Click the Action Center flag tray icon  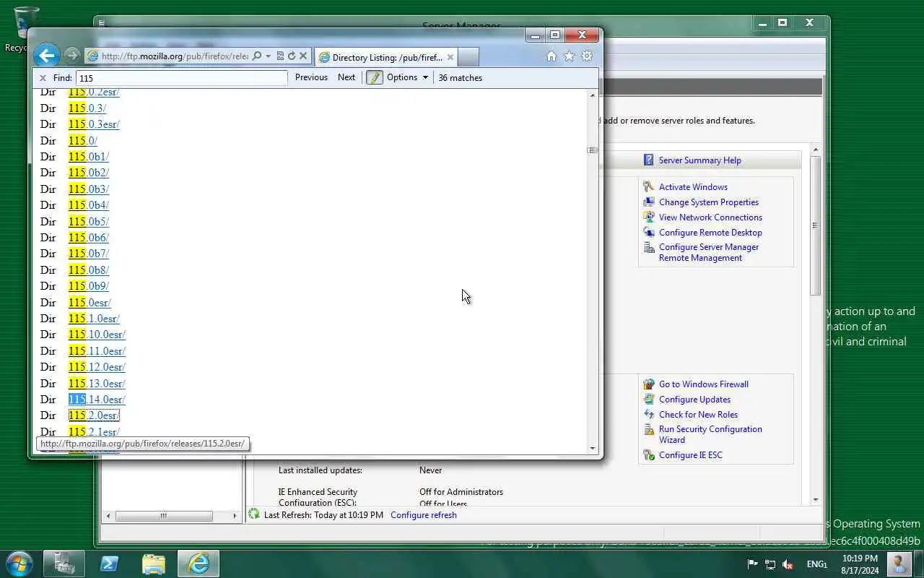pos(752,564)
